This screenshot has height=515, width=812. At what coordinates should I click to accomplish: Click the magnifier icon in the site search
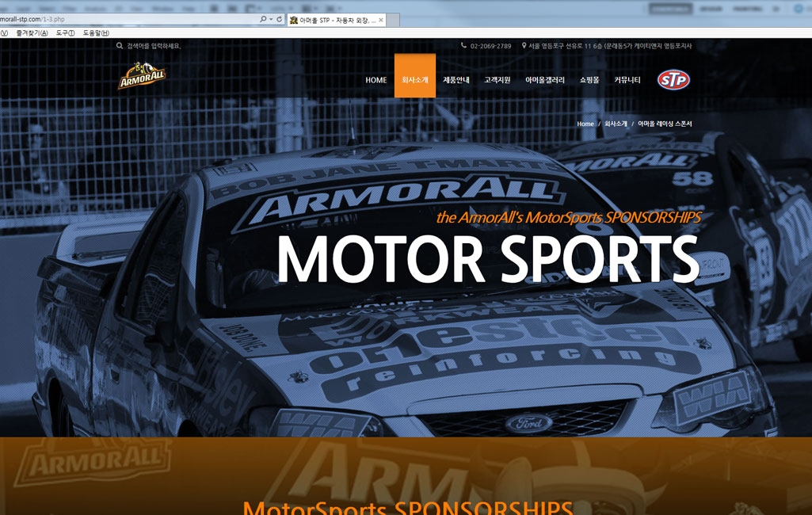pos(120,46)
